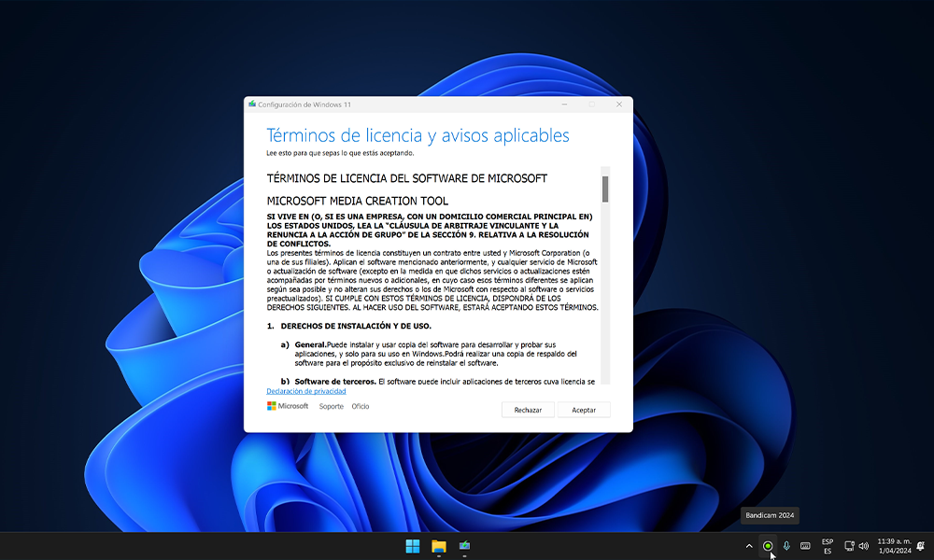The image size is (934, 560).
Task: Close the Windows 11 Setup window
Action: tap(616, 105)
